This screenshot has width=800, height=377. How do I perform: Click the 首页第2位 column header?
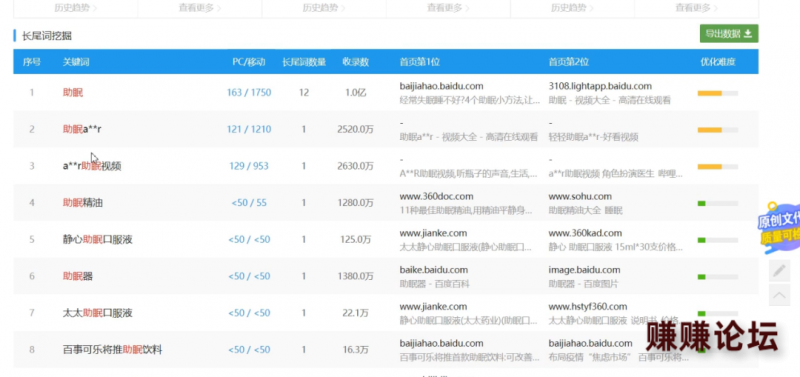coord(568,62)
